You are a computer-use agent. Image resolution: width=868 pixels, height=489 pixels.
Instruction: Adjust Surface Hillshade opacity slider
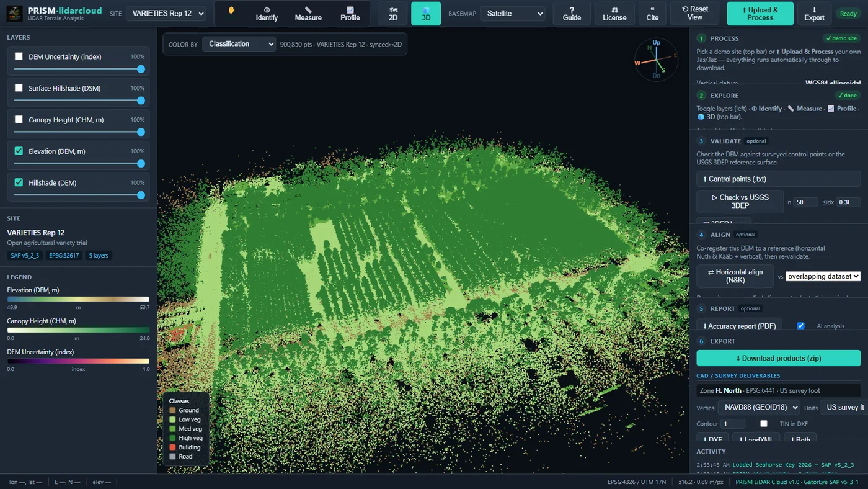click(79, 101)
